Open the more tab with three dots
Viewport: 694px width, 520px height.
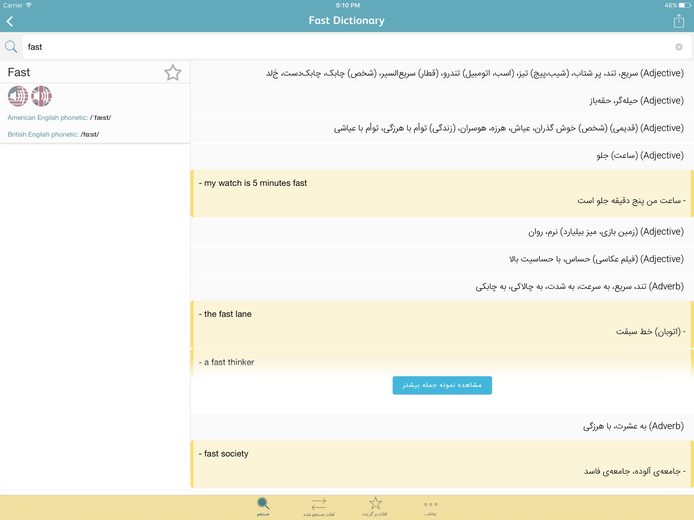click(430, 506)
